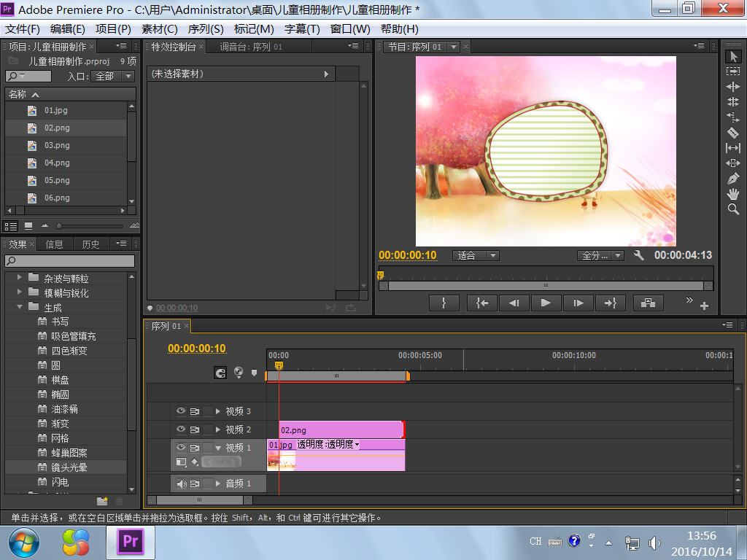This screenshot has width=747, height=560.
Task: Select the Razor tool
Action: (732, 133)
